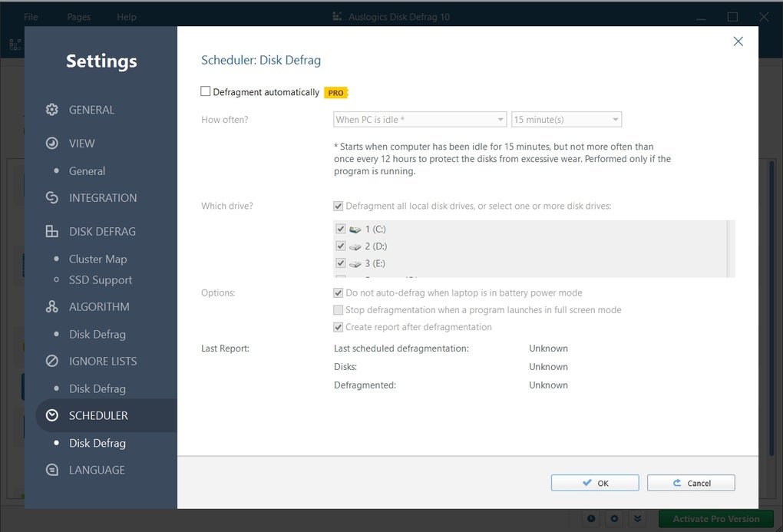
Task: Click the Ignore Lists icon
Action: tap(51, 361)
